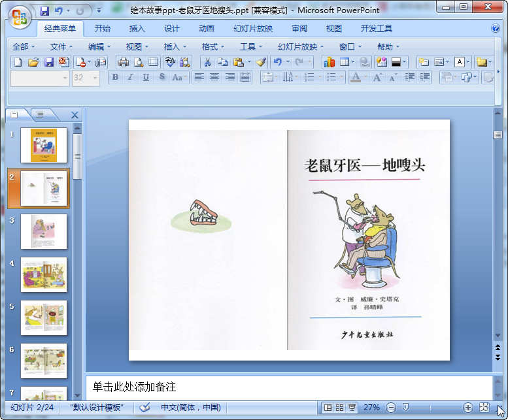508x420 pixels.
Task: Open the 格式 menu
Action: click(213, 47)
